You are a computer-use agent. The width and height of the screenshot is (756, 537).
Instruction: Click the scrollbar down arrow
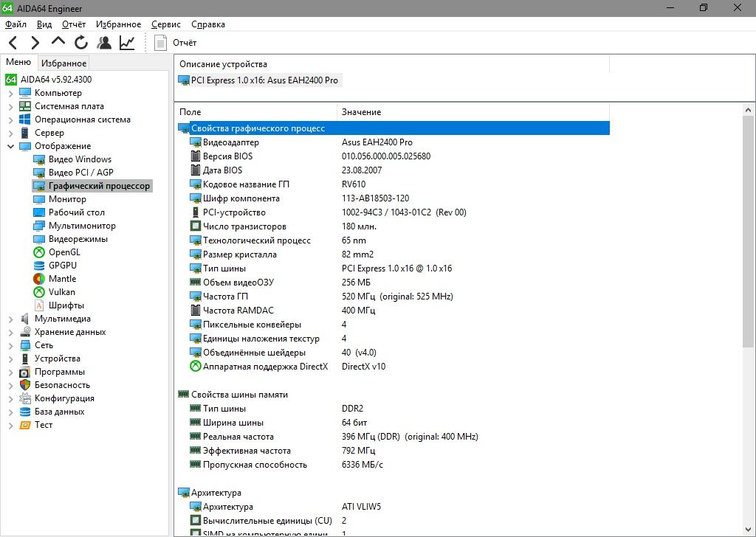[749, 530]
